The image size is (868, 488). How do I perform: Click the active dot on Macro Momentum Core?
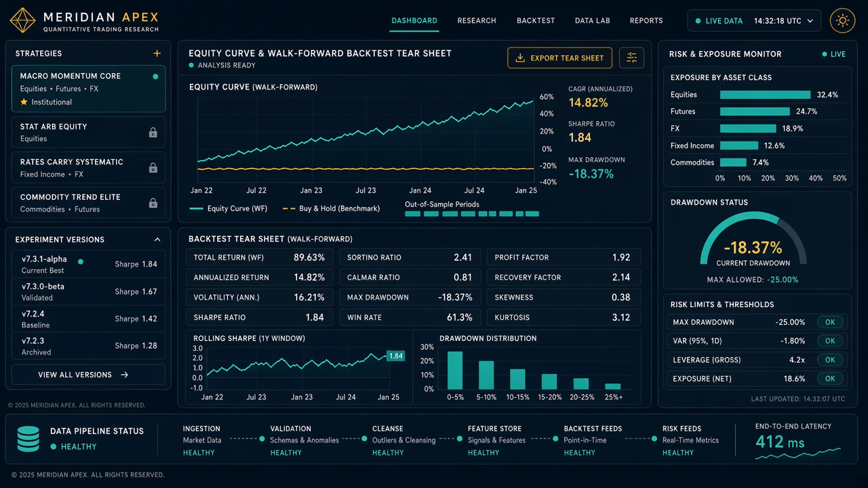point(155,77)
